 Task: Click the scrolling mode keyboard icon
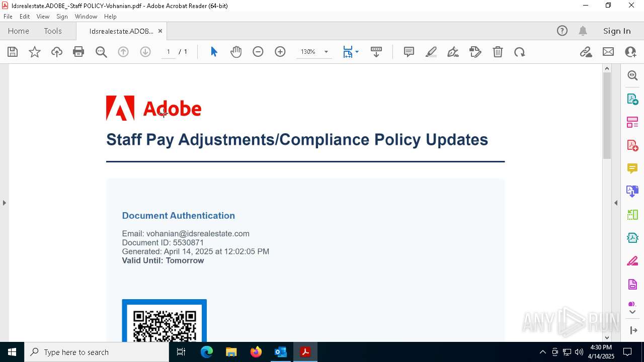click(x=376, y=52)
